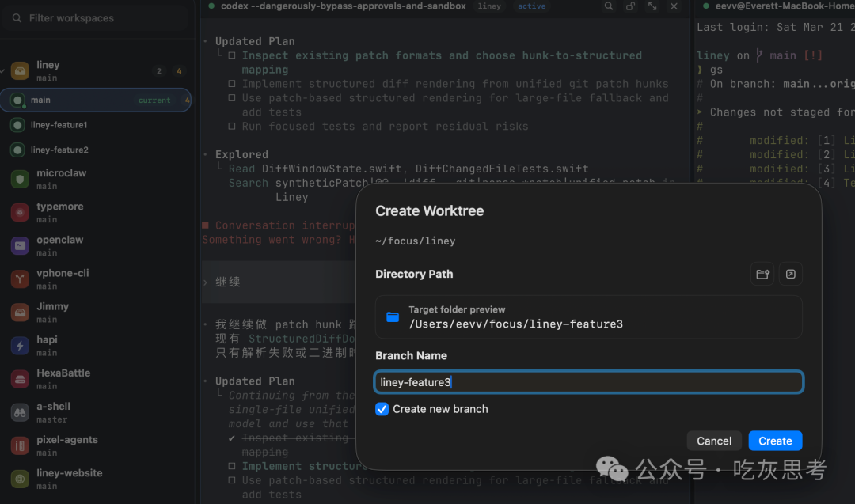The height and width of the screenshot is (504, 855).
Task: Click 'Run focused tests' plan item checkbox
Action: (x=232, y=127)
